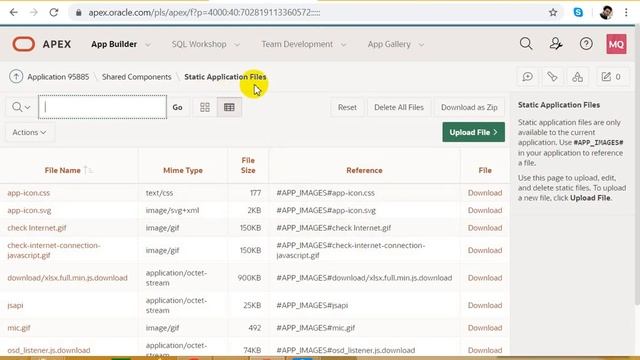Expand the SQL Workshop dropdown chevron
Image resolution: width=640 pixels, height=360 pixels.
(x=237, y=44)
